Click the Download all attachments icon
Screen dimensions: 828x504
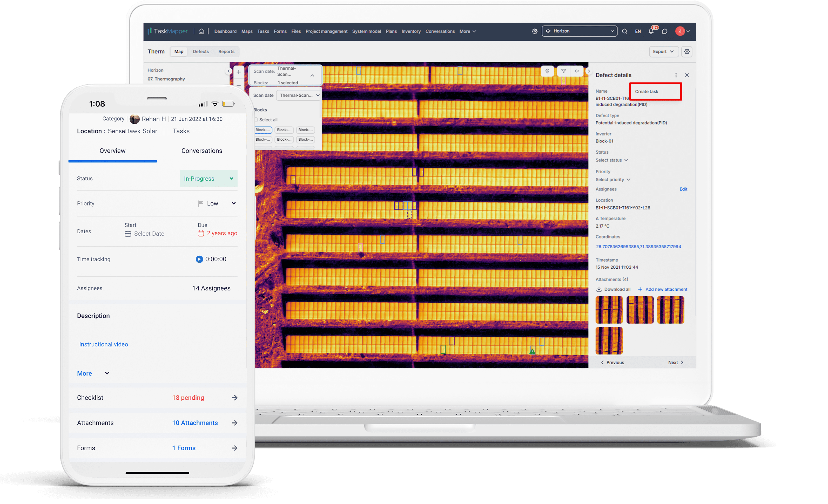click(600, 289)
